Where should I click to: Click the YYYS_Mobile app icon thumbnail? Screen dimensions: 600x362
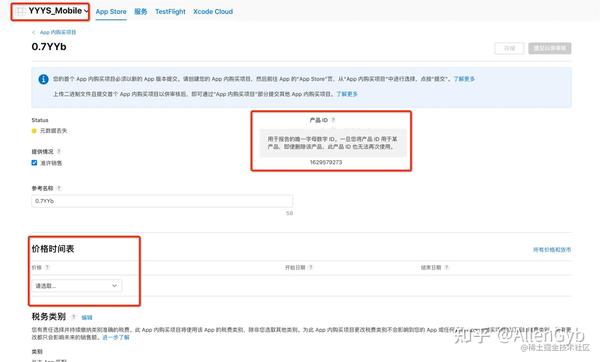point(21,11)
